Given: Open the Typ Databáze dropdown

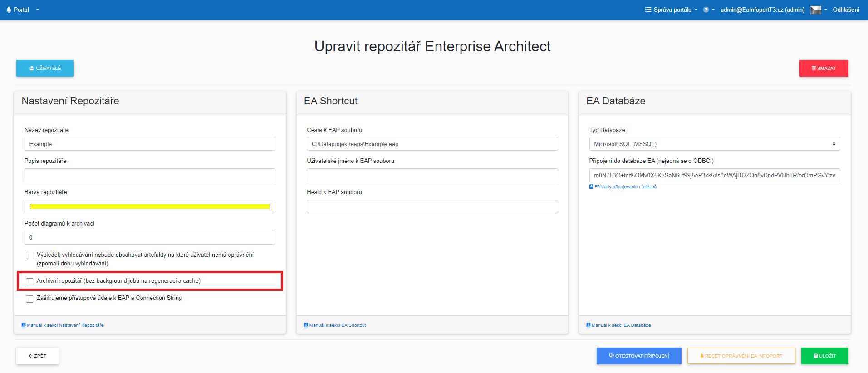Looking at the screenshot, I should [x=714, y=144].
